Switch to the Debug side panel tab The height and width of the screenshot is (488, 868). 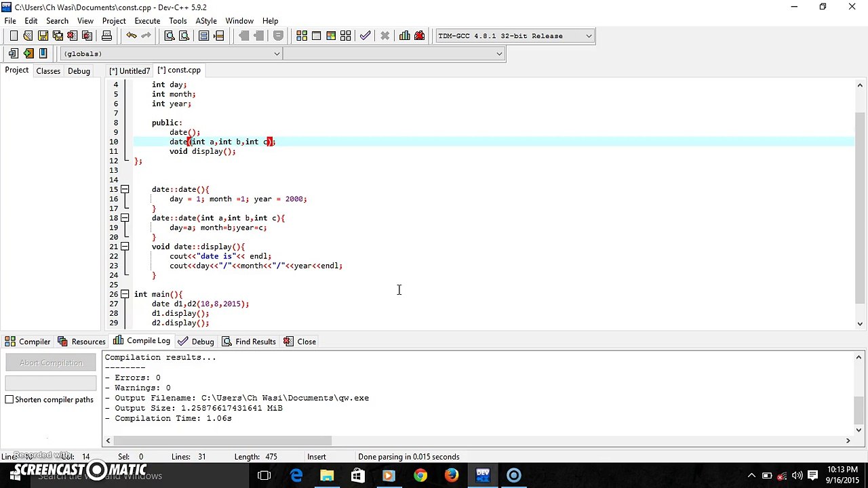(x=79, y=71)
